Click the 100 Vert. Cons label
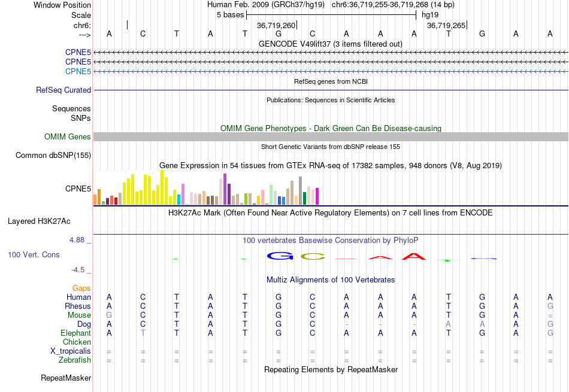The width and height of the screenshot is (569, 392). [x=34, y=254]
